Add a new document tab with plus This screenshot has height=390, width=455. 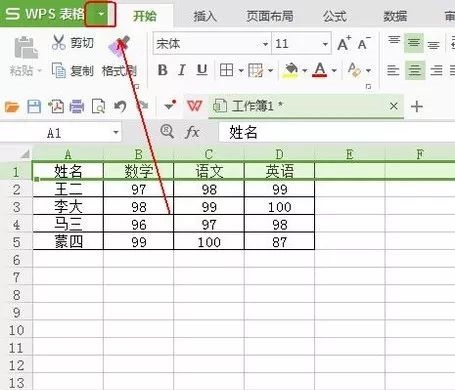pos(417,107)
